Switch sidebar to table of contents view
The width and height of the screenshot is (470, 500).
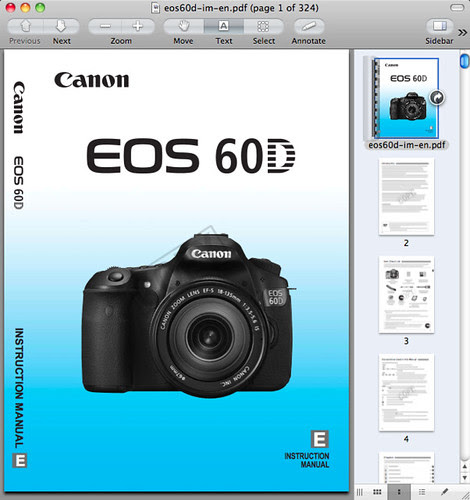pos(422,492)
